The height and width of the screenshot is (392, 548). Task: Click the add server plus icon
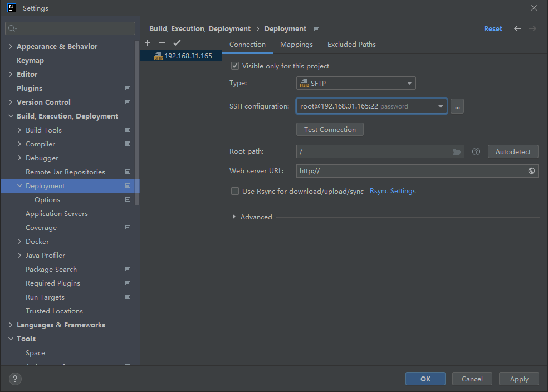pos(148,43)
